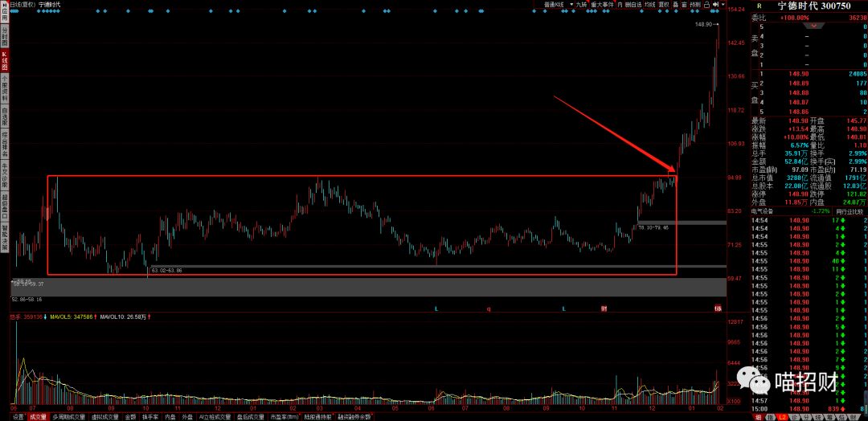
Task: Open 同行业比较 industry comparison
Action: (x=850, y=211)
